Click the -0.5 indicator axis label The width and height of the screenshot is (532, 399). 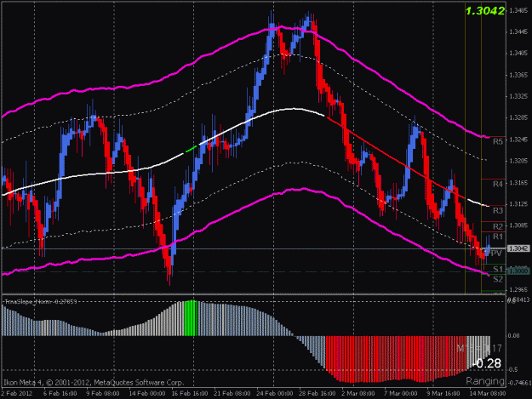click(512, 369)
